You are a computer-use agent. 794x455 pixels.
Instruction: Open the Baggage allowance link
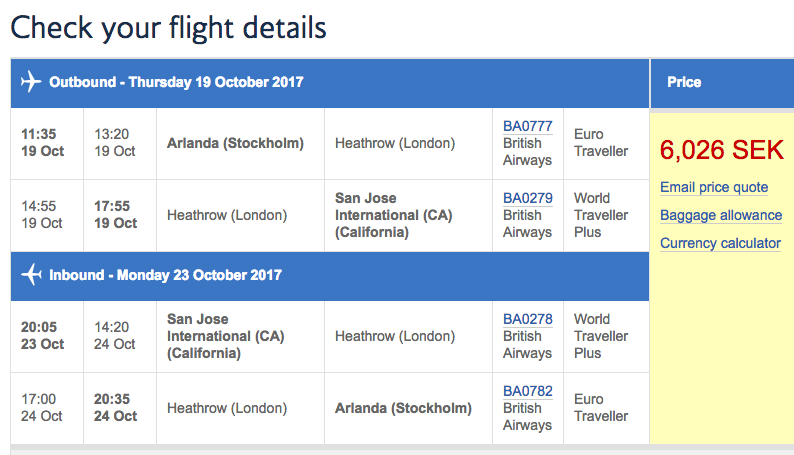(x=721, y=215)
